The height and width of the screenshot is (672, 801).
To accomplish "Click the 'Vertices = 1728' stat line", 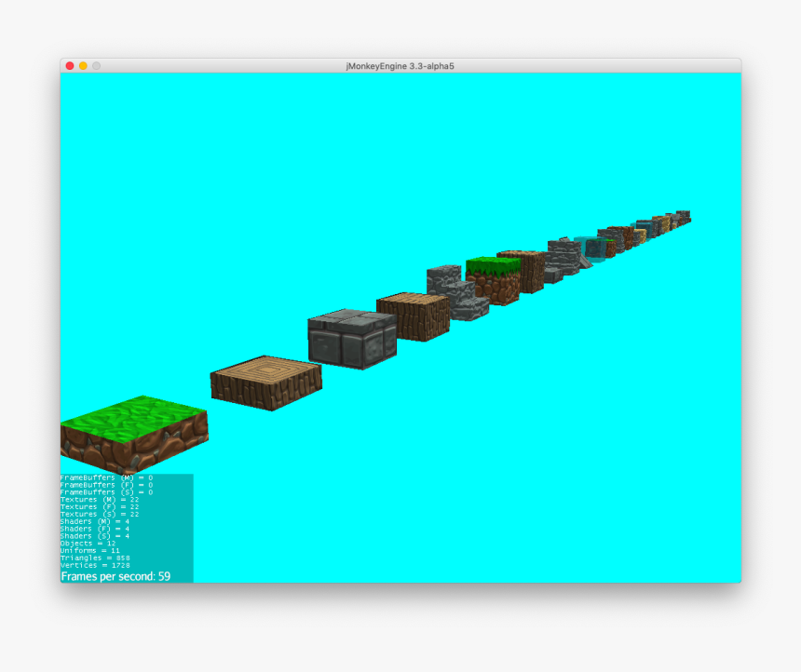I will tap(95, 565).
